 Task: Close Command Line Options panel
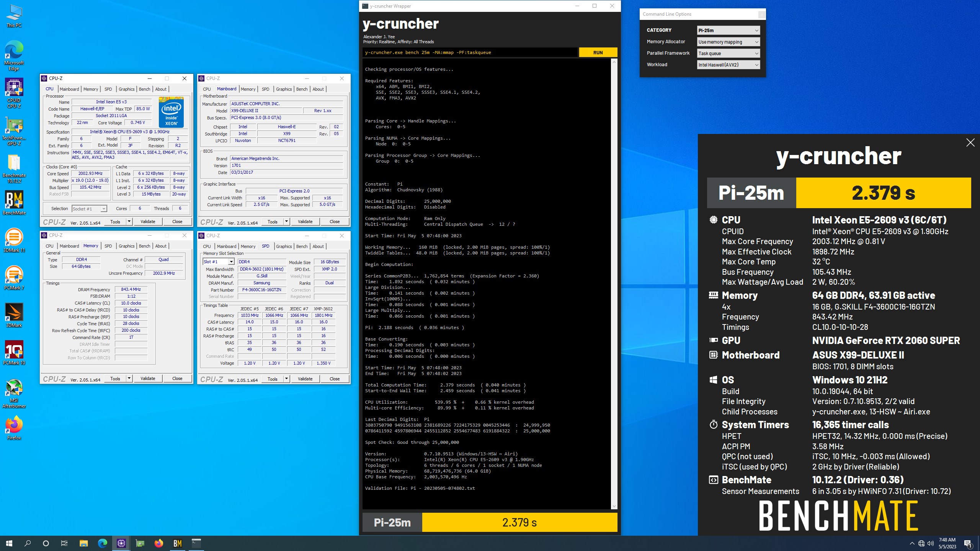click(x=762, y=15)
